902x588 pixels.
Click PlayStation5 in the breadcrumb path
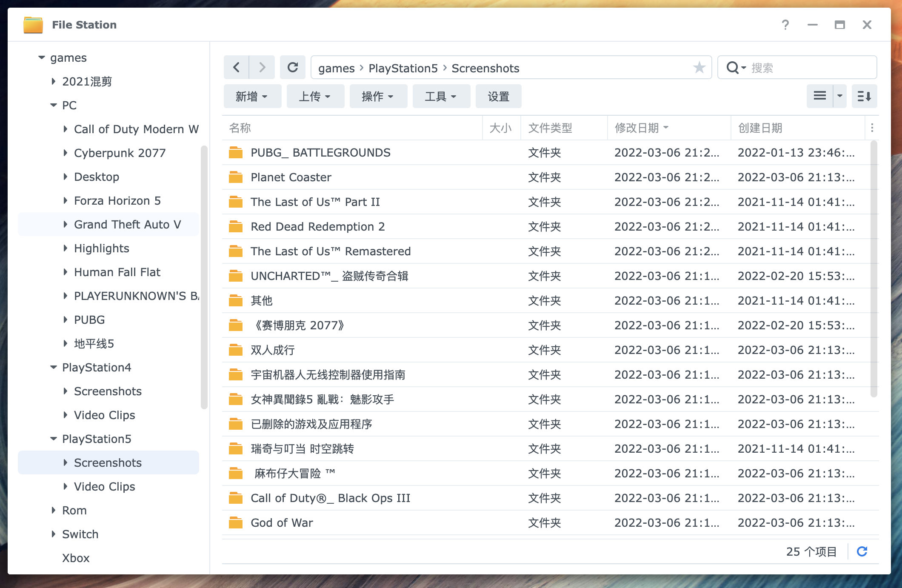coord(403,68)
